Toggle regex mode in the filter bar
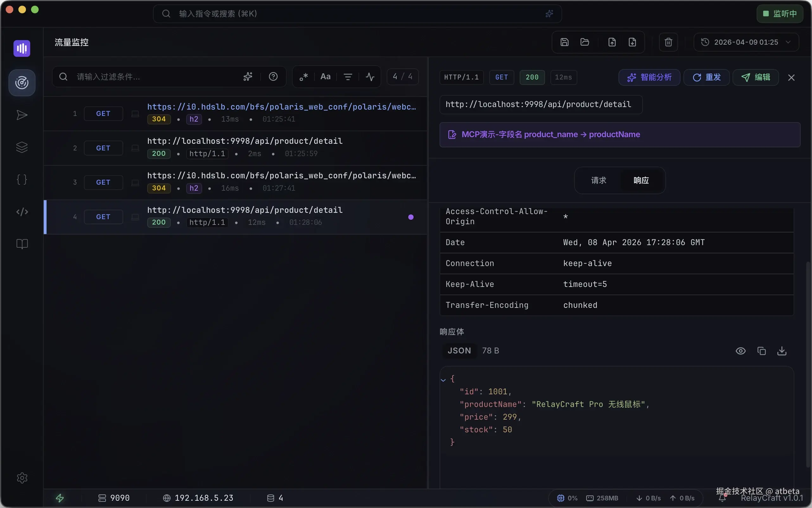This screenshot has width=812, height=508. (x=303, y=77)
